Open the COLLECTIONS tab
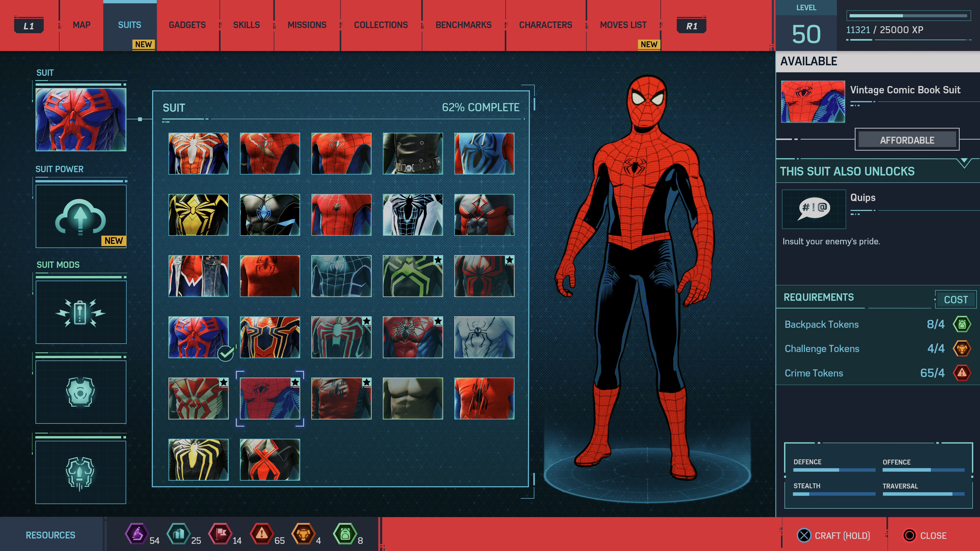 coord(381,25)
